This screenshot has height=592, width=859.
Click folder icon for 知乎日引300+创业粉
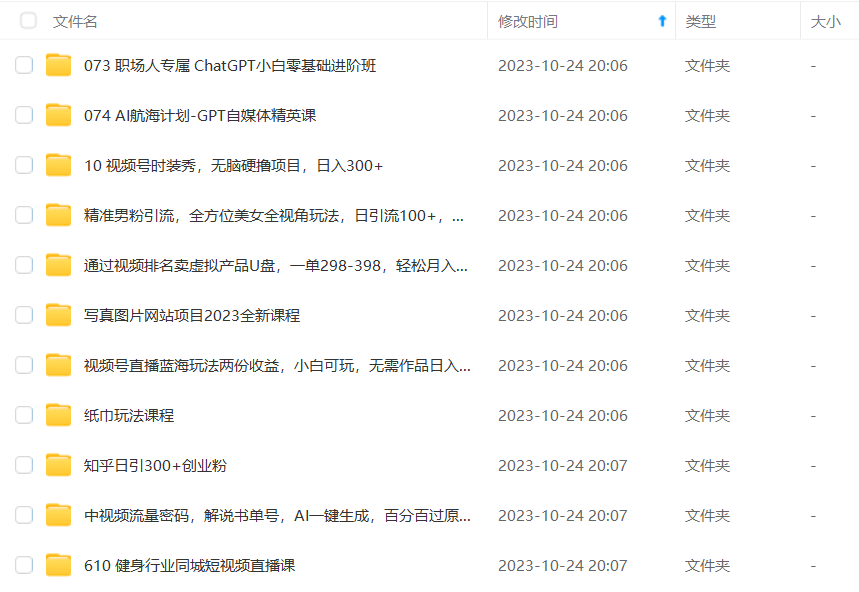tap(59, 466)
